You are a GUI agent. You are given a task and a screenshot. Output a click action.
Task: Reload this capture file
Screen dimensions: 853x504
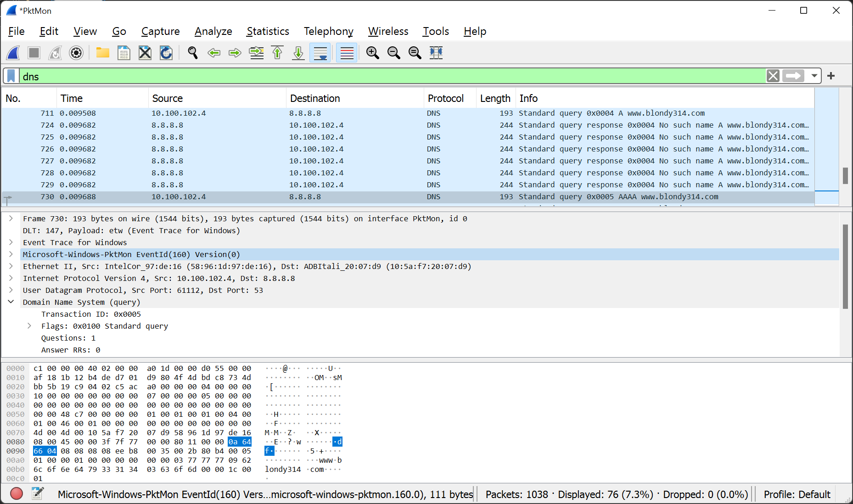(166, 53)
